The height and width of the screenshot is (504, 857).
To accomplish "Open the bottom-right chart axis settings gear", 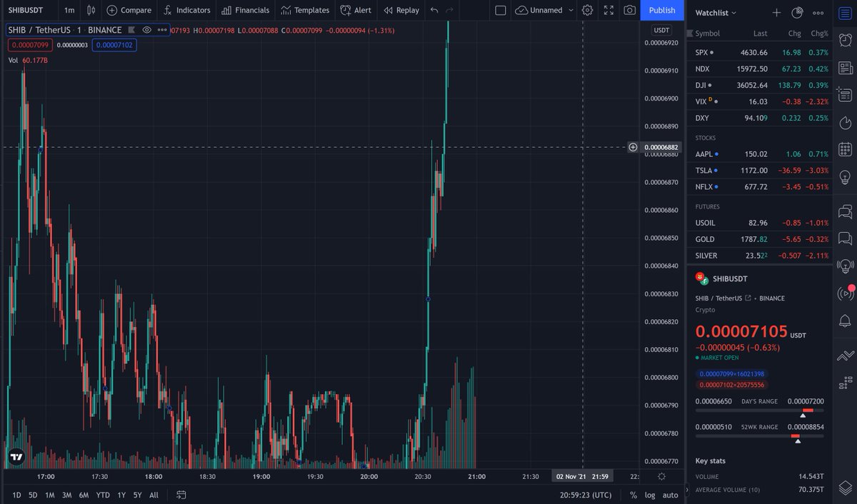I will [x=662, y=477].
